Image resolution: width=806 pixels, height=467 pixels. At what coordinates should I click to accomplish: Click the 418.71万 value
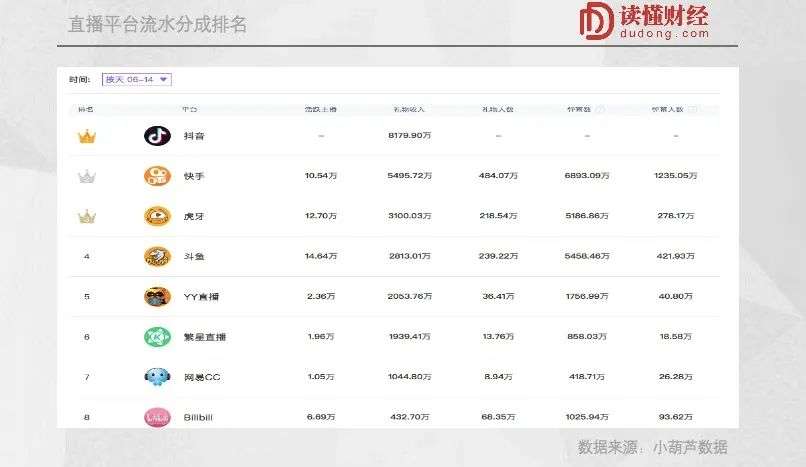click(x=587, y=377)
